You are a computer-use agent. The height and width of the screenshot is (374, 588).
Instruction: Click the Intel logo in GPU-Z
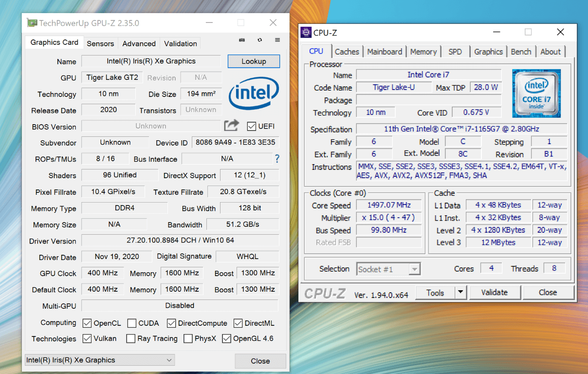[253, 94]
